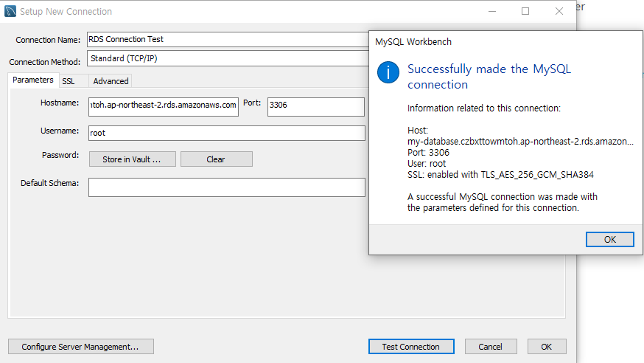Cancel the Setup New Connection window
The width and height of the screenshot is (644, 363).
pyautogui.click(x=491, y=347)
